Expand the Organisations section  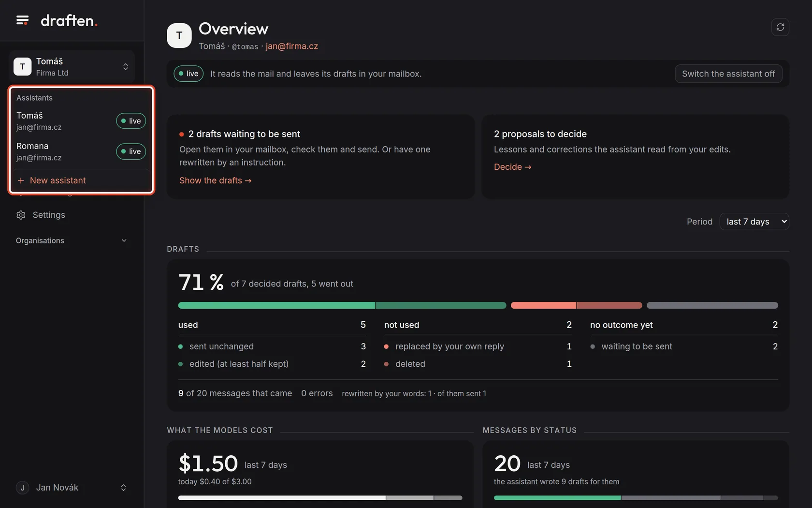(72, 240)
